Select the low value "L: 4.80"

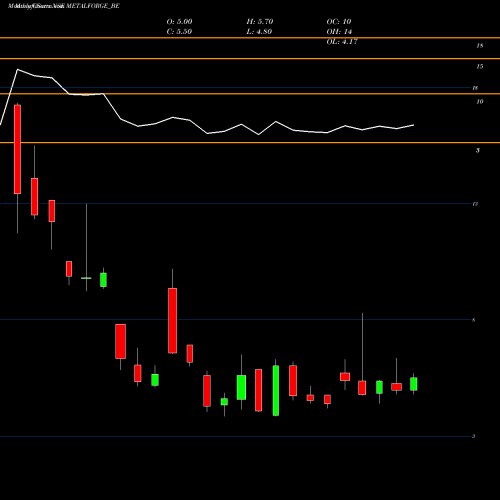click(x=259, y=32)
